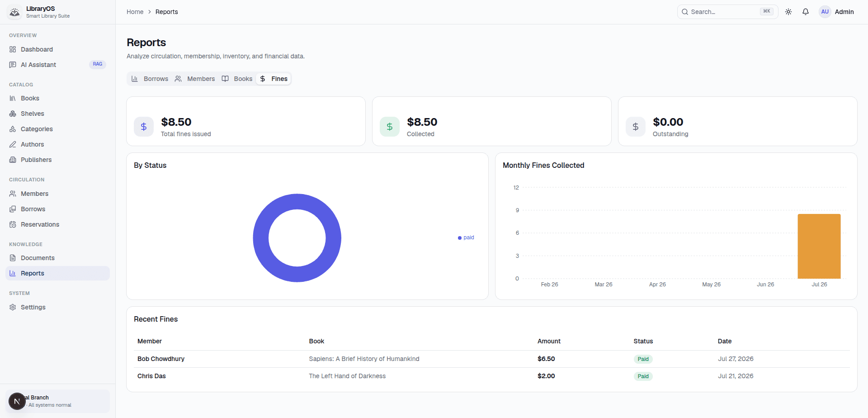Select Reports in the sidebar
Screen dimensions: 868x418
(x=57, y=273)
